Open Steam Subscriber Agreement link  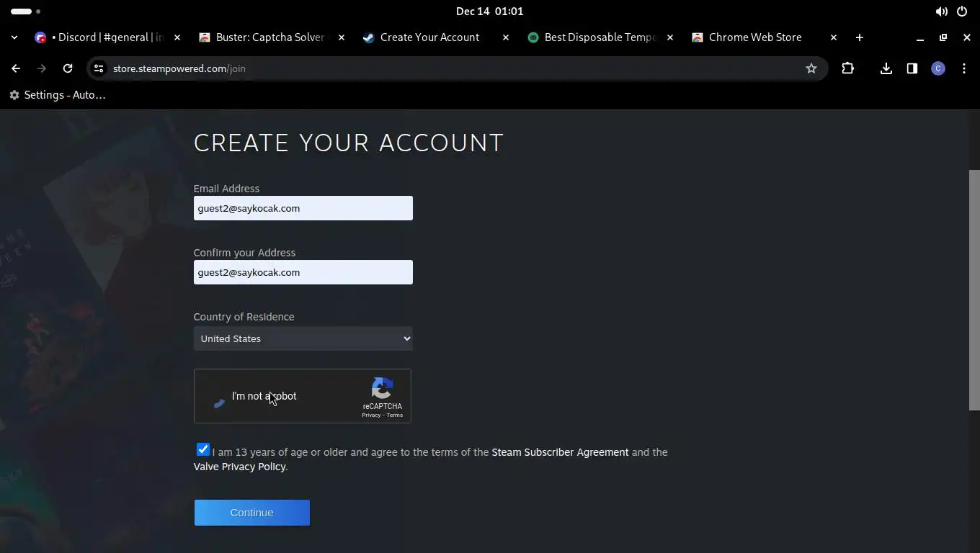560,452
